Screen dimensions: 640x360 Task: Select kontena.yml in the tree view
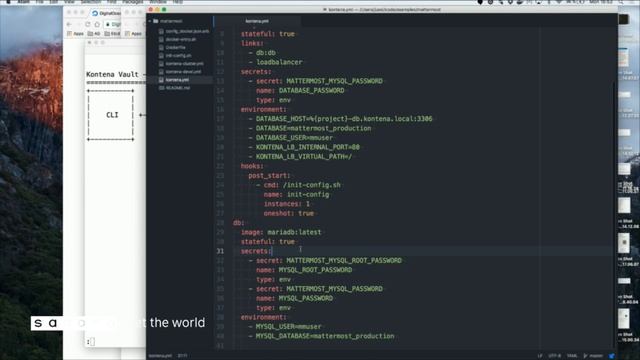pyautogui.click(x=177, y=80)
